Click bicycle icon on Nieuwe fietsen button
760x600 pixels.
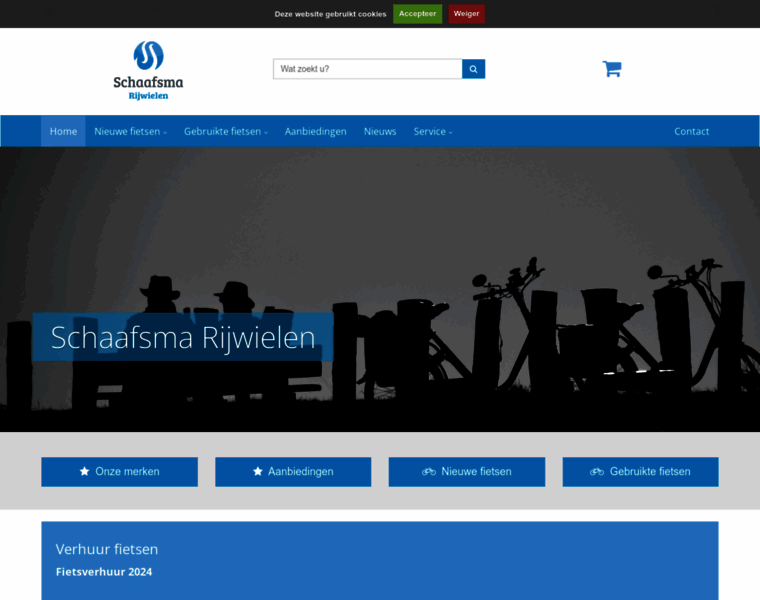point(429,472)
